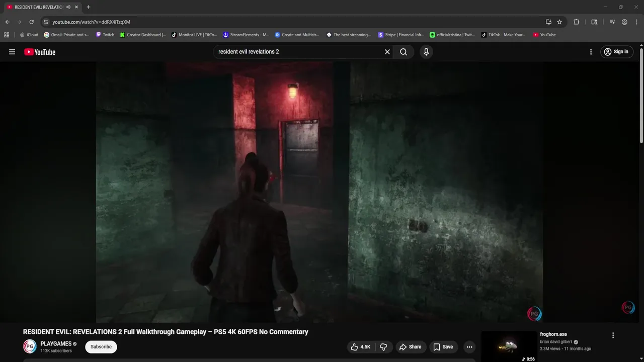The width and height of the screenshot is (644, 362).
Task: Open the PLAYGAMES channel name link
Action: (56, 344)
